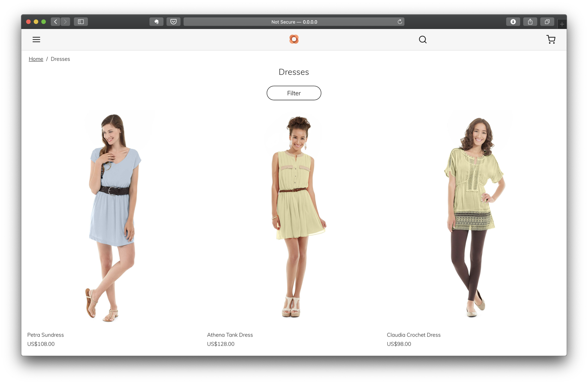588x384 pixels.
Task: Click the orange store logo
Action: pos(294,39)
